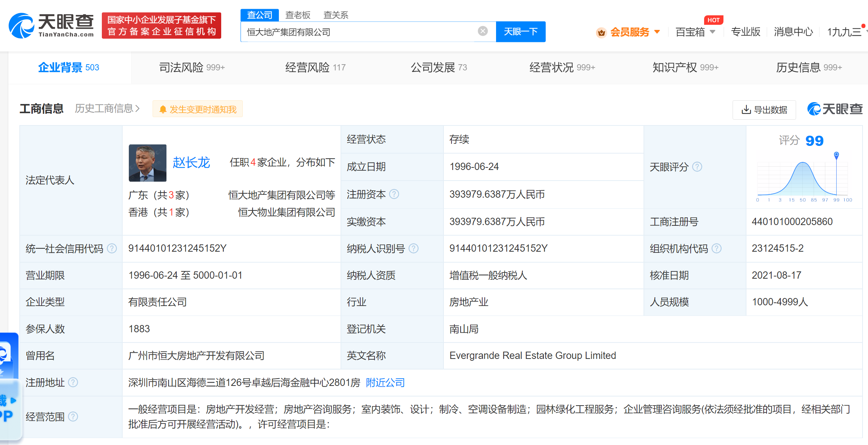Click help icon next to 统一社会信用代码
Viewport: 868px width, 445px height.
[x=112, y=248]
